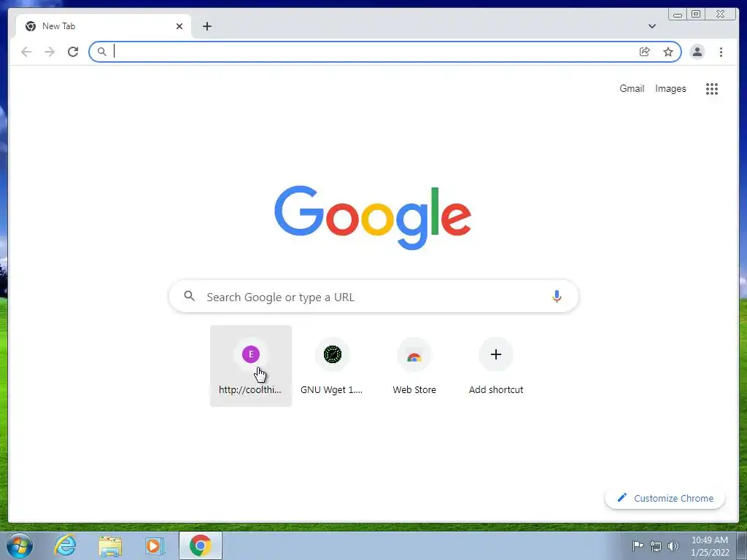The height and width of the screenshot is (560, 747).
Task: Open the Gmail link
Action: coord(632,88)
